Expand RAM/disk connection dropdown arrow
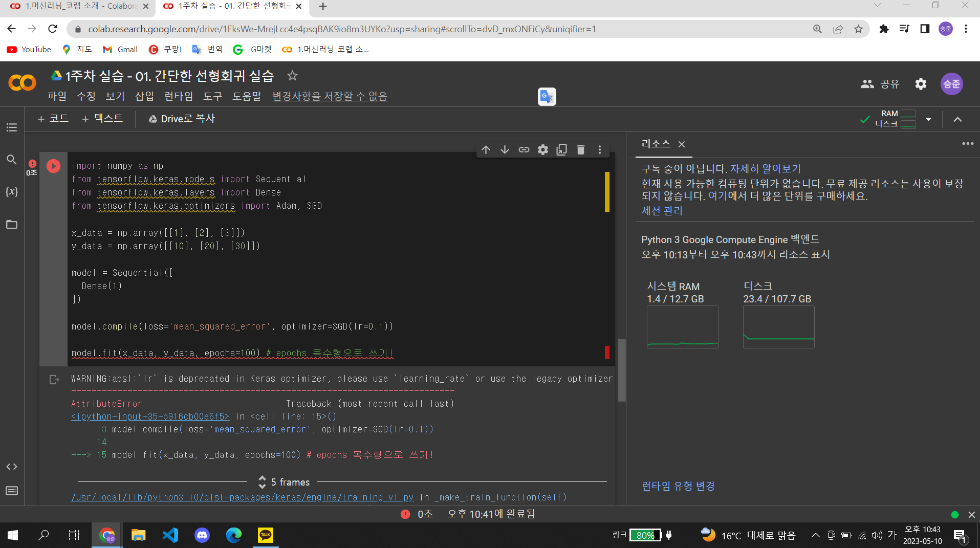Image resolution: width=980 pixels, height=548 pixels. point(928,119)
